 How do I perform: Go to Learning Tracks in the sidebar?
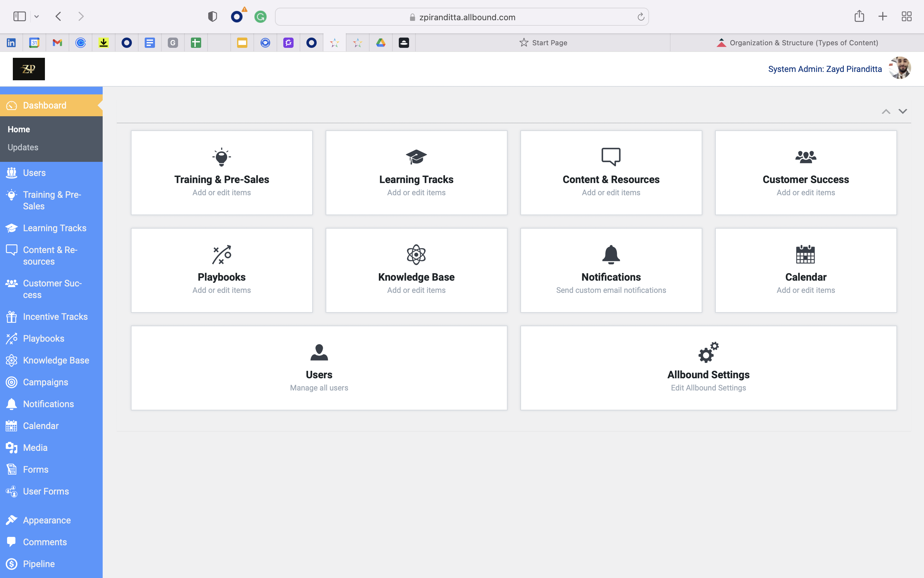51,228
